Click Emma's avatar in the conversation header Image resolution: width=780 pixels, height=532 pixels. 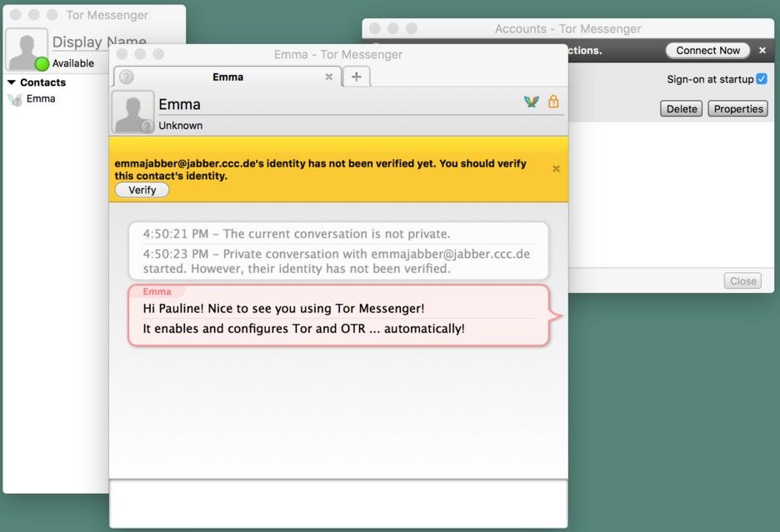tap(132, 112)
